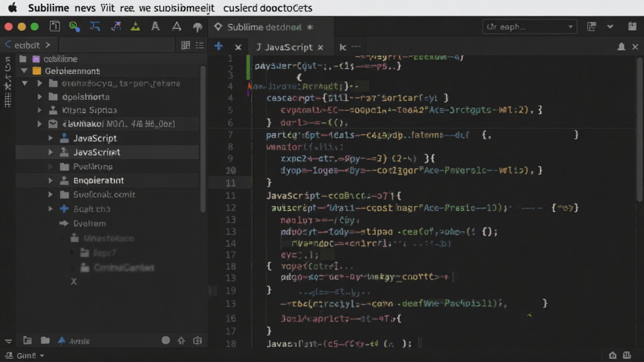Click the top-right clipboard panel icon
Image resolution: width=644 pixels, height=362 pixels.
click(632, 26)
